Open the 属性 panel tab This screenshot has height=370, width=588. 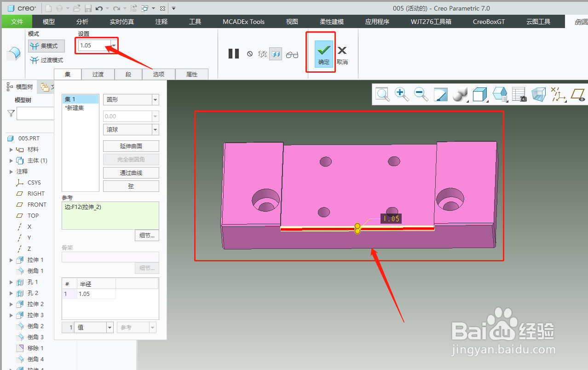click(x=192, y=74)
